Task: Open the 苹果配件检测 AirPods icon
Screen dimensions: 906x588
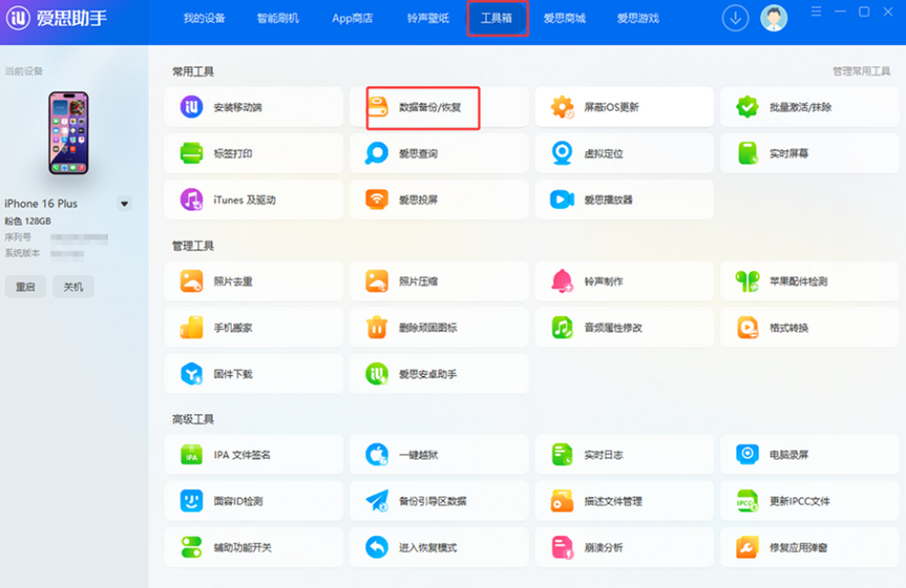Action: (x=747, y=282)
